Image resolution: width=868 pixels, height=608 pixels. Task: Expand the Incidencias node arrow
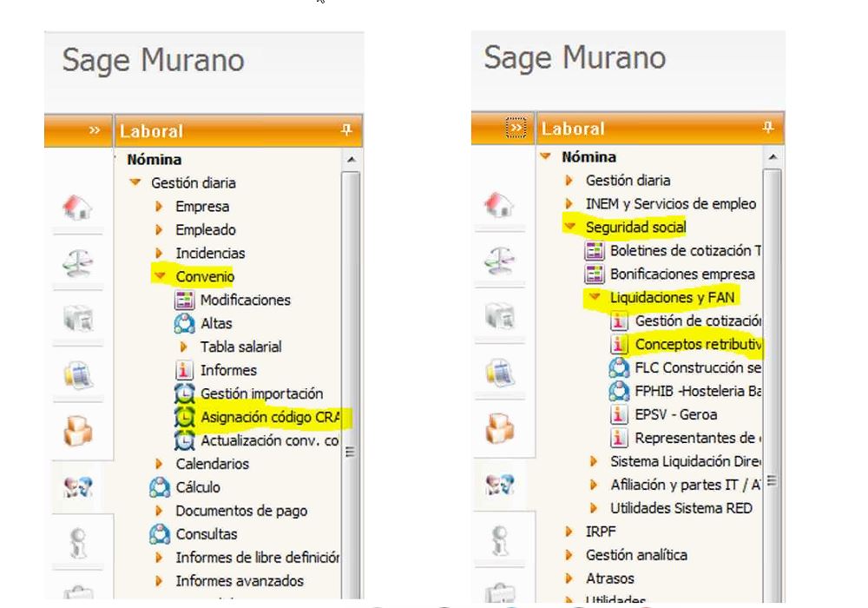(159, 253)
